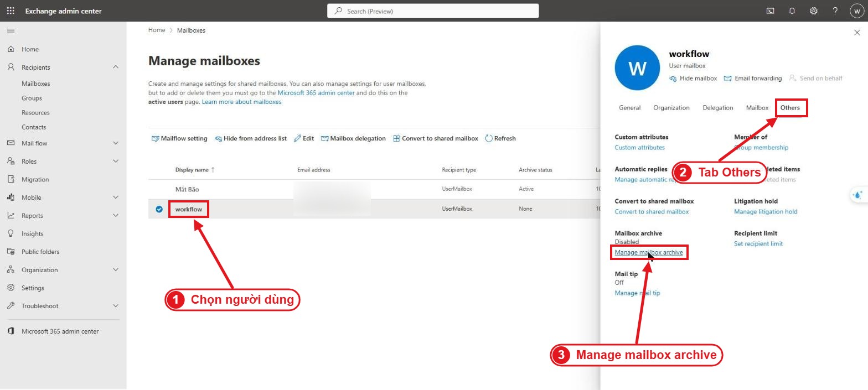Viewport: 868px width, 390px height.
Task: Open the Others tab
Action: tap(790, 108)
